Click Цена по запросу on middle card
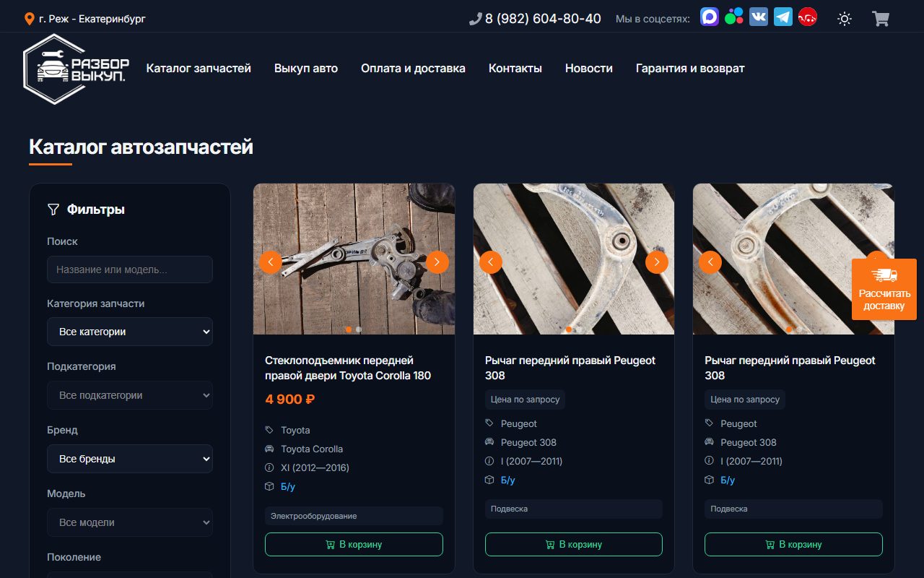The height and width of the screenshot is (578, 924). 525,400
